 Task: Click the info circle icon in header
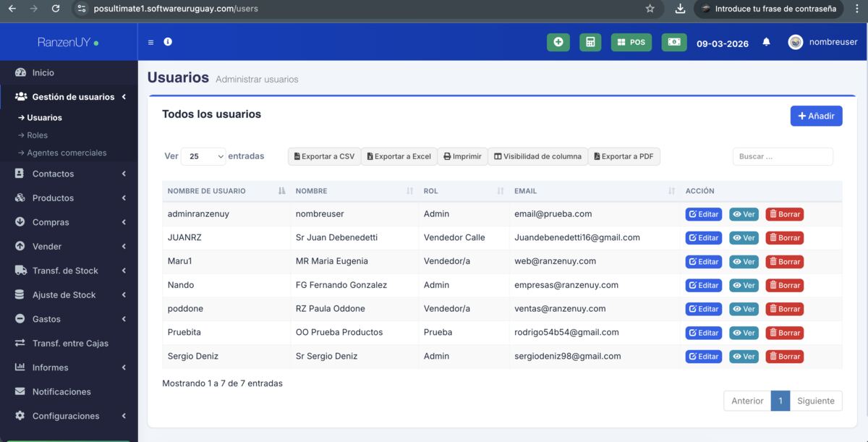tap(168, 42)
